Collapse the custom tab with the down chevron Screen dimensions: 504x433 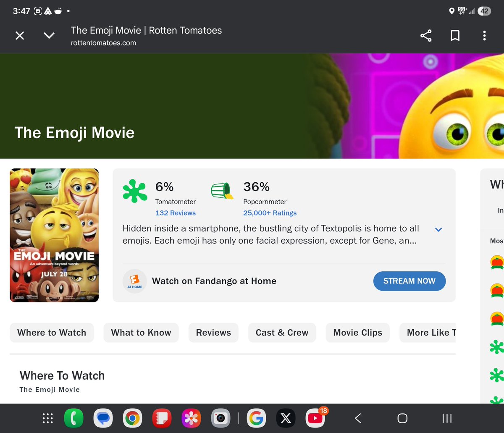click(x=49, y=36)
